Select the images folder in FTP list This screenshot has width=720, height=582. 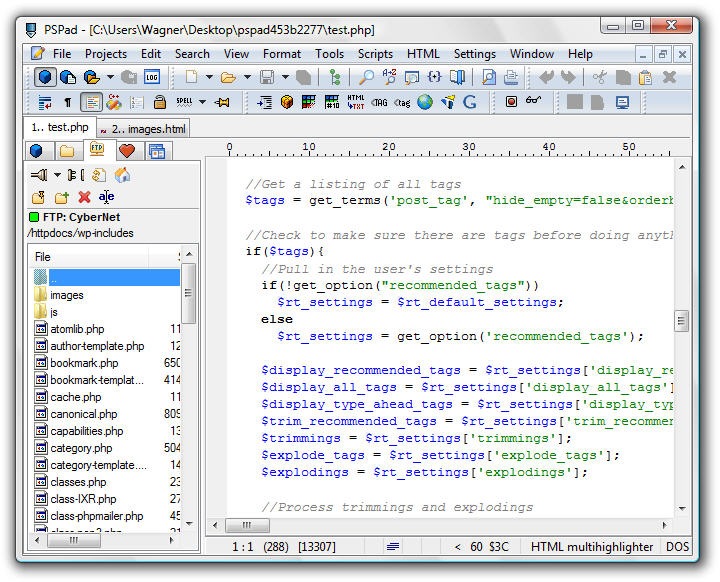coord(67,295)
